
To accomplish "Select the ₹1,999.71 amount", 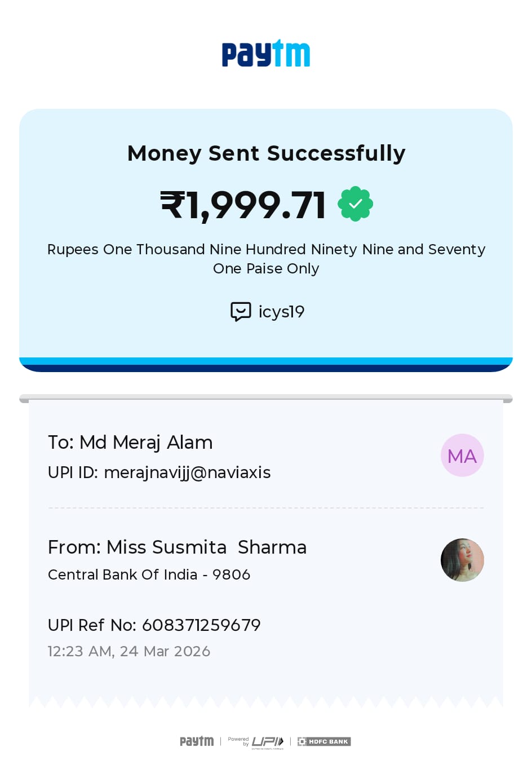I will coord(244,205).
